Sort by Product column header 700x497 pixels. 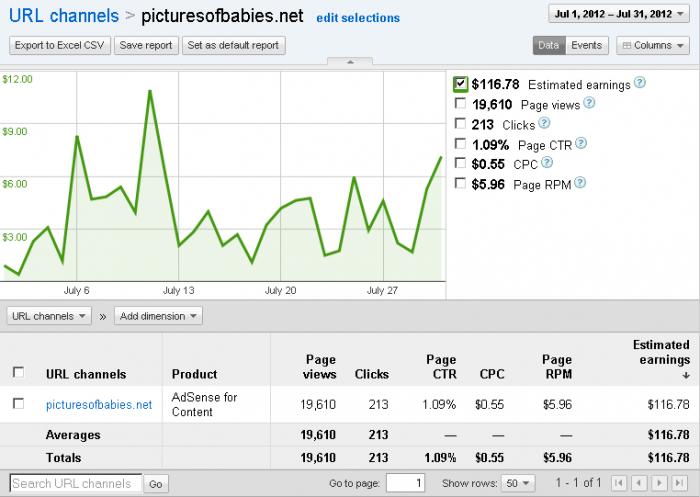tap(194, 374)
